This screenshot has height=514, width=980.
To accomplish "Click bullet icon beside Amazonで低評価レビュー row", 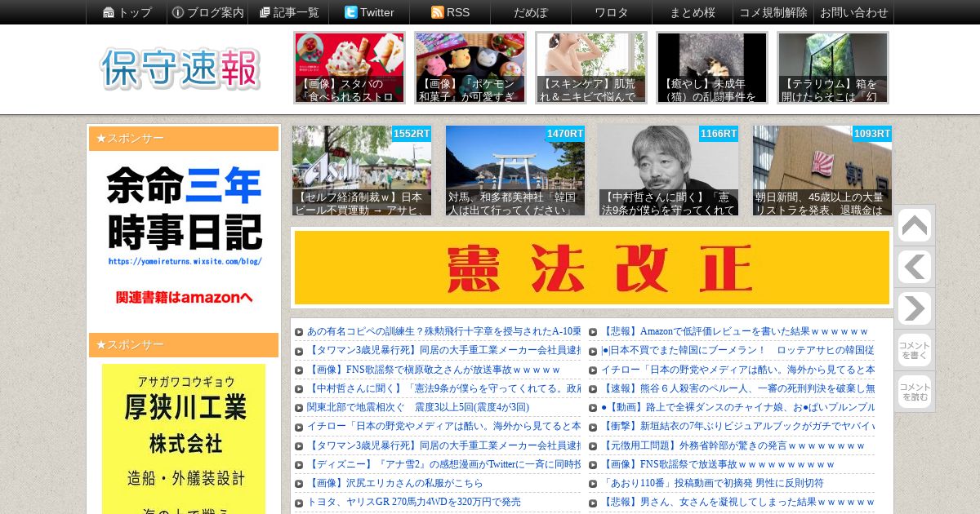I will [x=593, y=332].
